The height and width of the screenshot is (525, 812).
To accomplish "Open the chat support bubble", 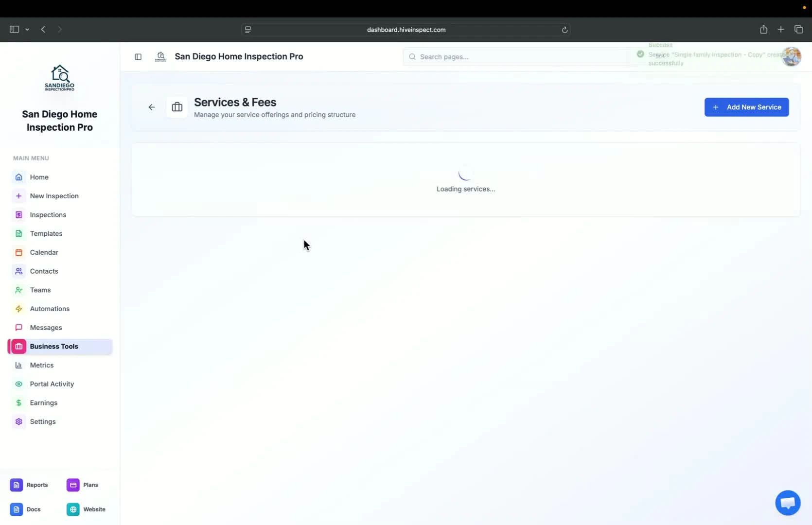I will (x=787, y=503).
